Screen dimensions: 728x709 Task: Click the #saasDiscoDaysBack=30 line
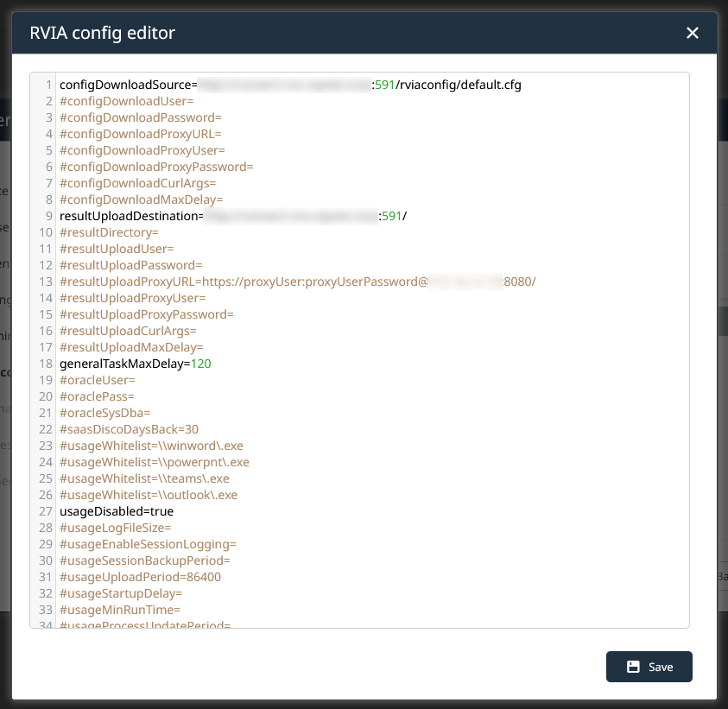click(129, 429)
